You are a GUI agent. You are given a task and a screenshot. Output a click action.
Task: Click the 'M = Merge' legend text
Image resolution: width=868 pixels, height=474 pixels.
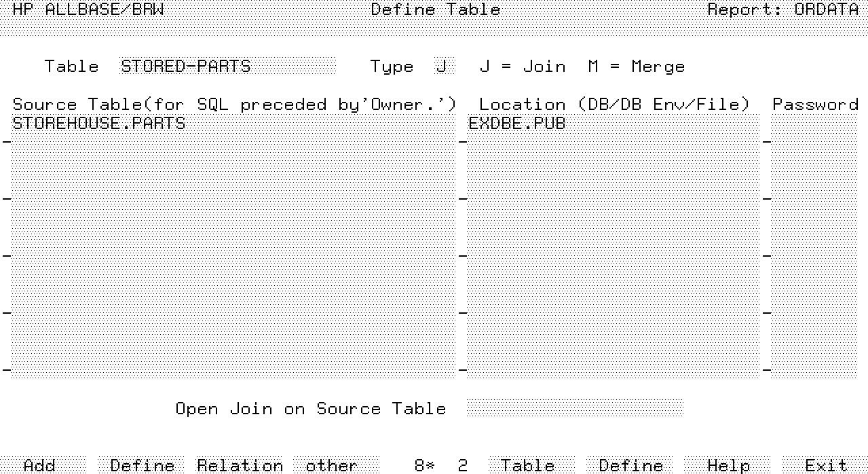tap(636, 67)
